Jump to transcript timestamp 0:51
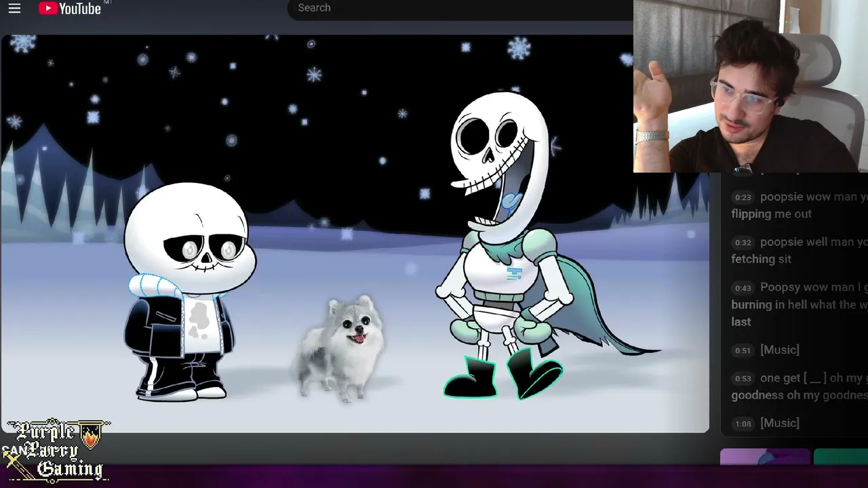The height and width of the screenshot is (488, 868). [x=743, y=350]
